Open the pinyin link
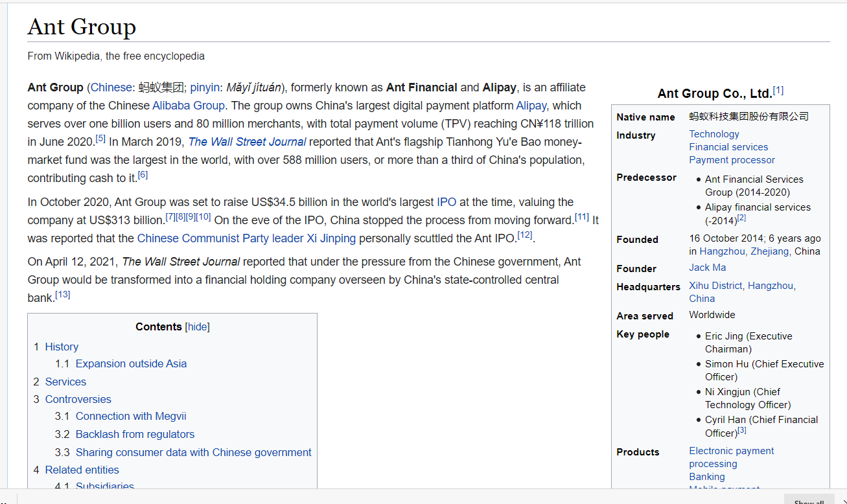 (205, 87)
